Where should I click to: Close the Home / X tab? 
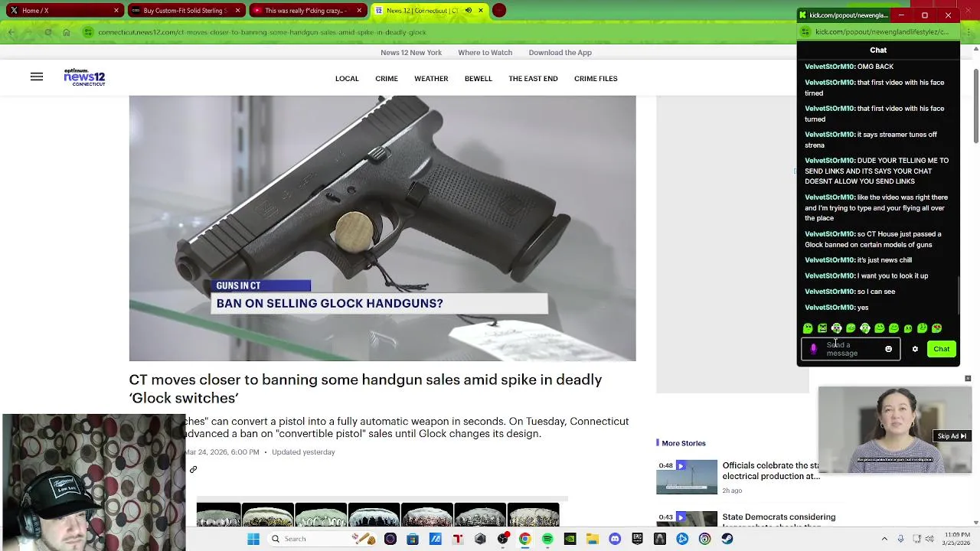(116, 11)
